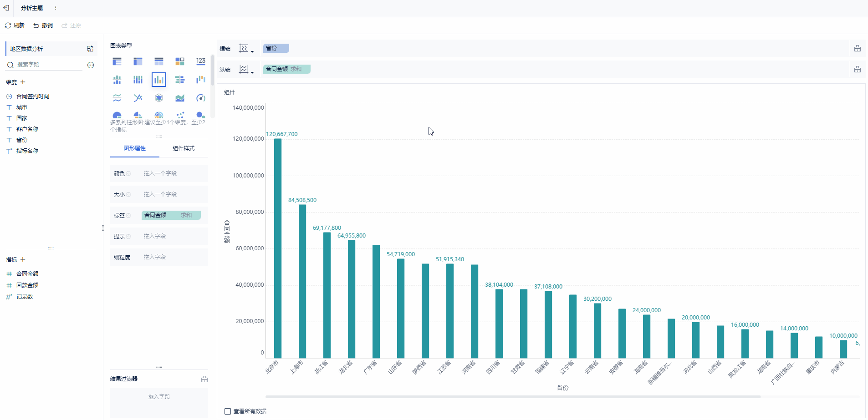Open the more options menu beside 分析主题

pyautogui.click(x=56, y=8)
